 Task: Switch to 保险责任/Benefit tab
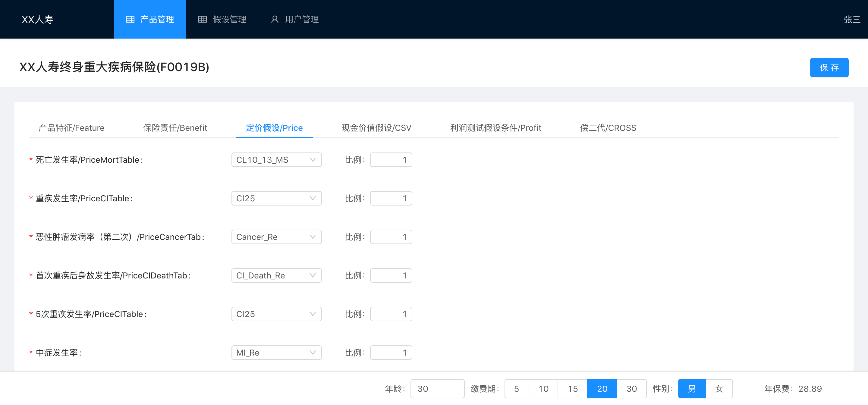point(175,128)
